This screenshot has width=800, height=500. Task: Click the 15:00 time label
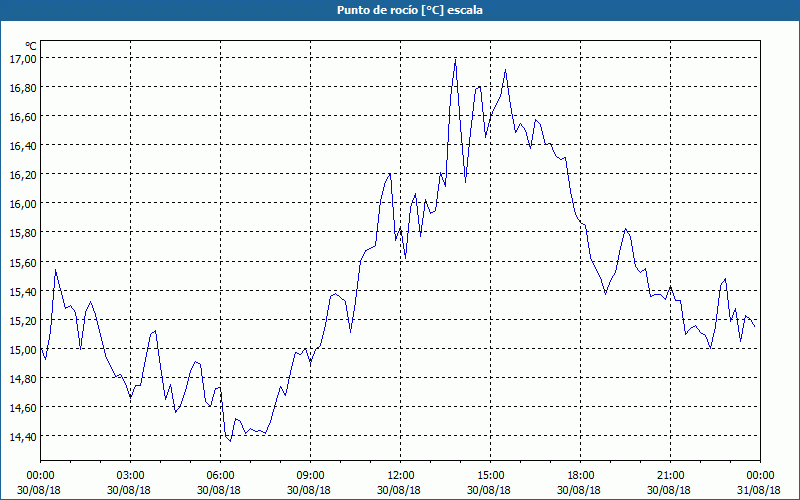(490, 476)
